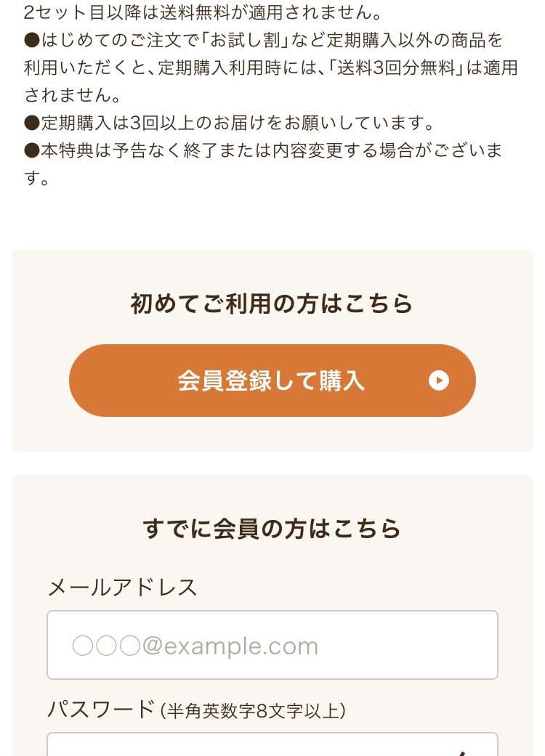Screen dimensions: 545x756
Task: Click the 利用いただくと、定期購入利用時には note line
Action: click(174, 68)
